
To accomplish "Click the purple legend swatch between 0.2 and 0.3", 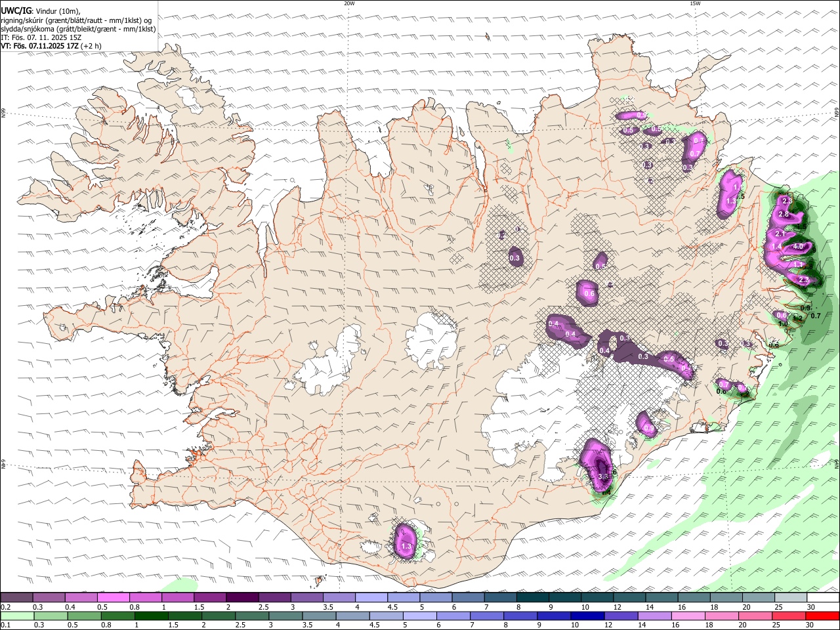I will (x=16, y=597).
